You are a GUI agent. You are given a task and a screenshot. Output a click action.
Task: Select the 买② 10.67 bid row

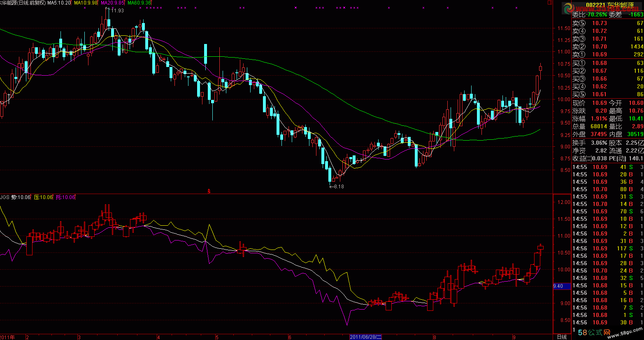point(608,71)
